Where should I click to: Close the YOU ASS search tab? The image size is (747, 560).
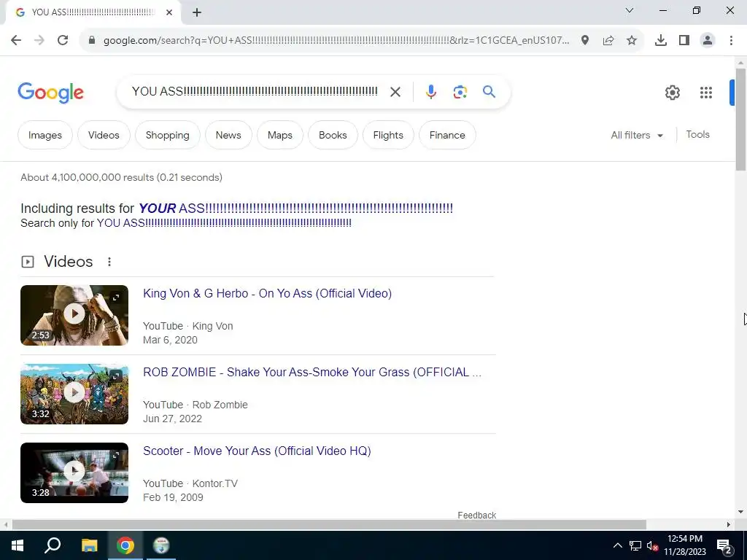coord(169,12)
